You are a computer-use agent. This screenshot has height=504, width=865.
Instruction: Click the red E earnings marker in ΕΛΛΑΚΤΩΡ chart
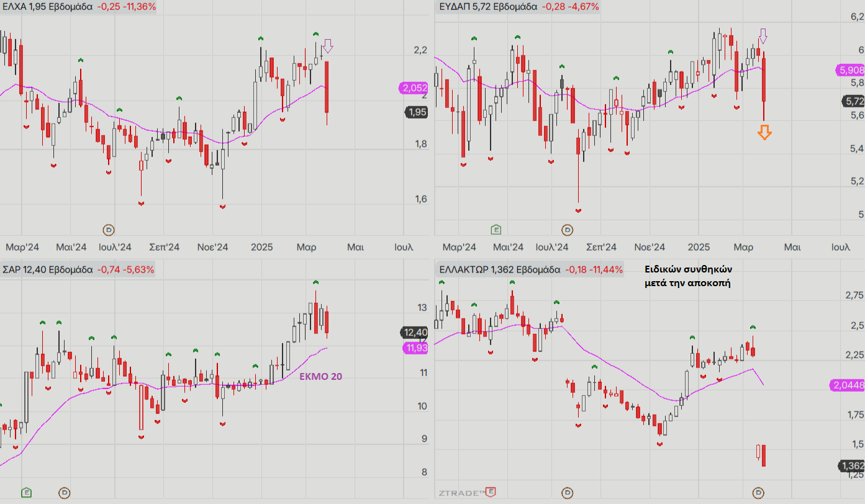pos(491,492)
